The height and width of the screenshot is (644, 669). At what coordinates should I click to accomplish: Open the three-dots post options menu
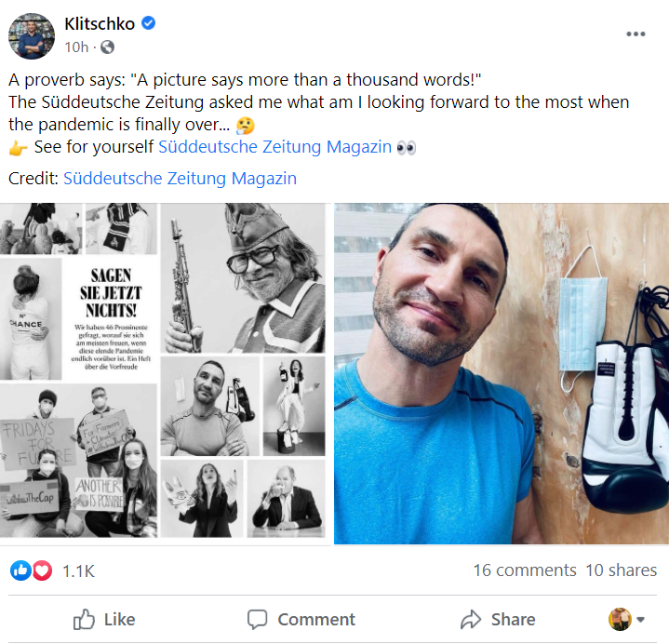pyautogui.click(x=636, y=34)
